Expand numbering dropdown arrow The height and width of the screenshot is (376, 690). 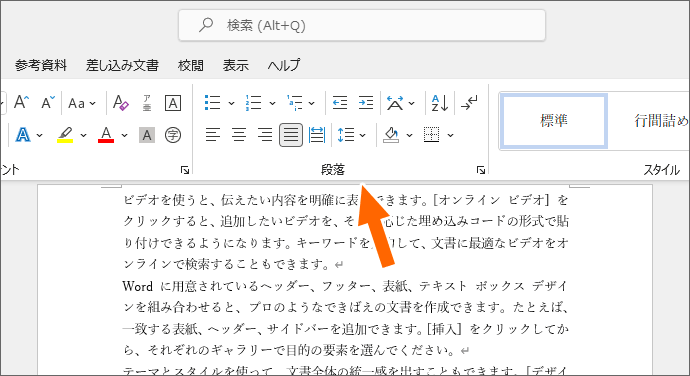[272, 103]
